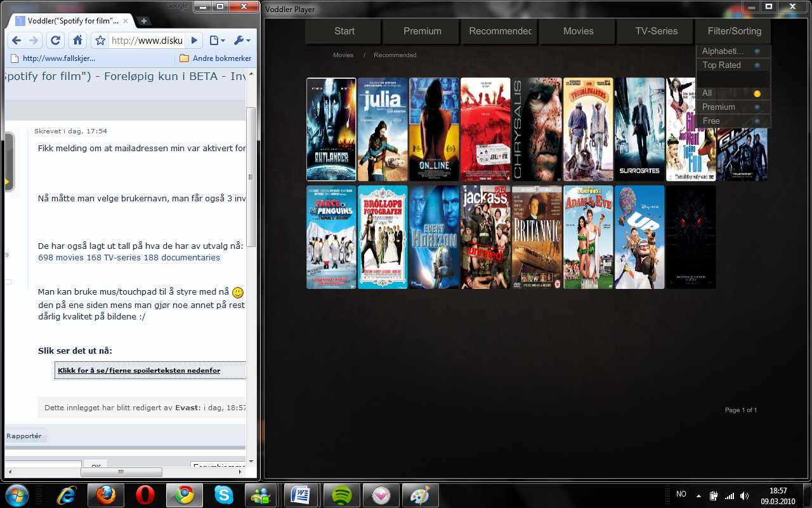Image resolution: width=812 pixels, height=508 pixels.
Task: Switch to Chrome taskbar button
Action: pos(185,495)
